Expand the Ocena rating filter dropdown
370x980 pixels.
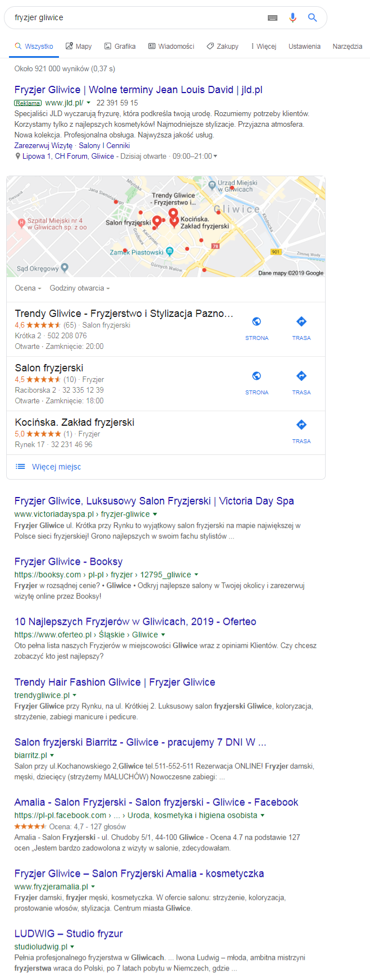(x=28, y=288)
